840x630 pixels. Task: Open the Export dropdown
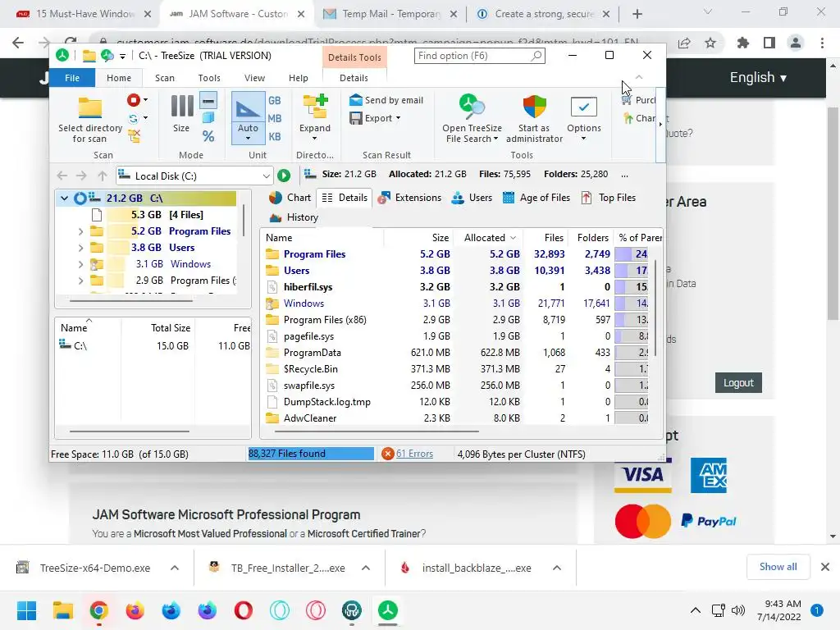pyautogui.click(x=375, y=118)
